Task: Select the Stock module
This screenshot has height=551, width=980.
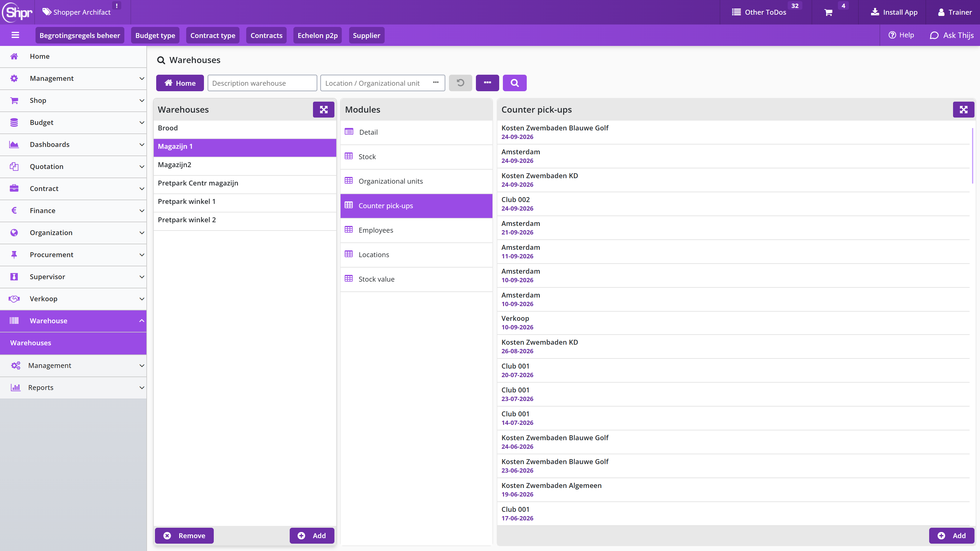Action: (416, 157)
